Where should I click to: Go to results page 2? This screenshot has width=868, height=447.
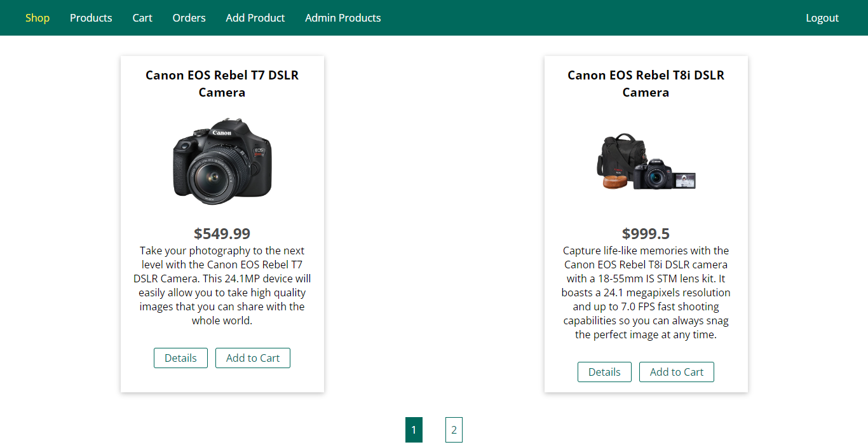pyautogui.click(x=454, y=430)
